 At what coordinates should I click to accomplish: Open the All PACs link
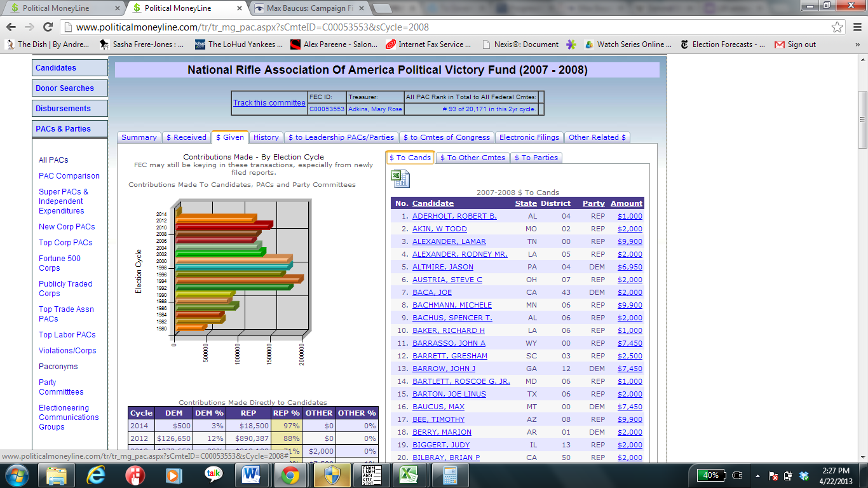[x=53, y=160]
